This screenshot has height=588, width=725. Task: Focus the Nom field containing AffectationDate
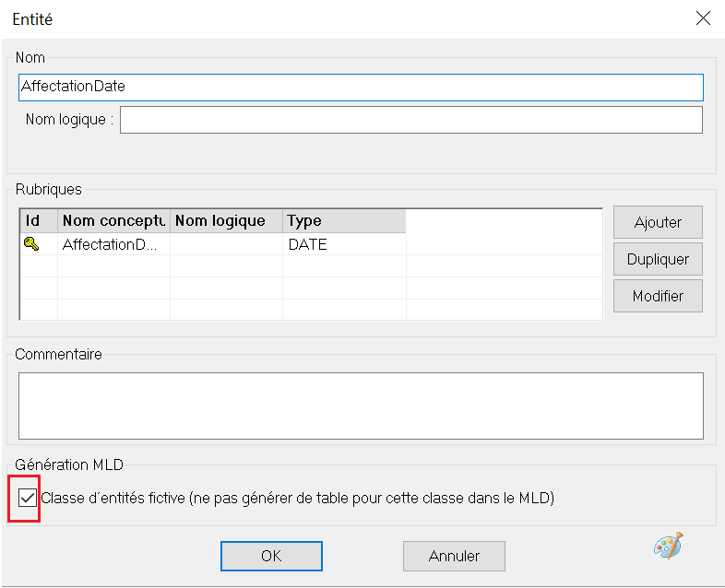361,88
